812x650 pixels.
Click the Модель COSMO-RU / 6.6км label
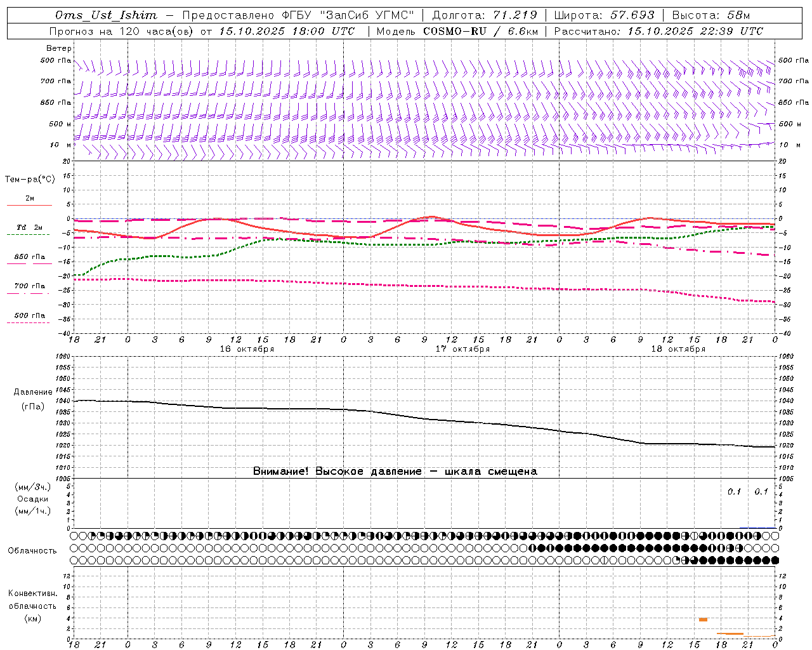(457, 31)
